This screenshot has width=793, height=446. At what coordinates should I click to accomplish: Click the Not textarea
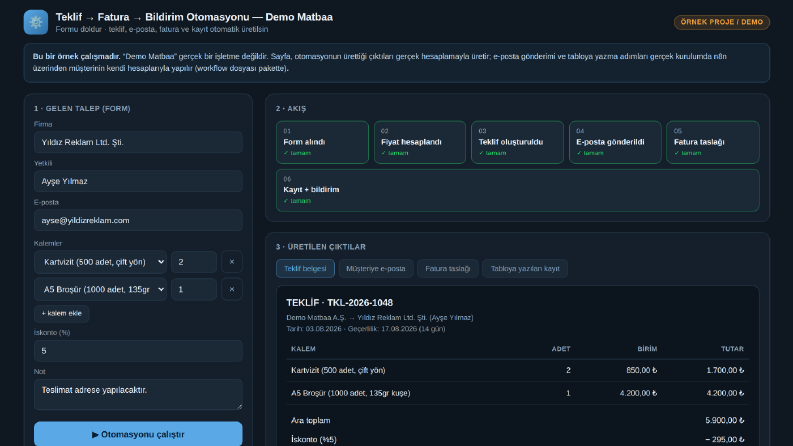[x=138, y=394]
